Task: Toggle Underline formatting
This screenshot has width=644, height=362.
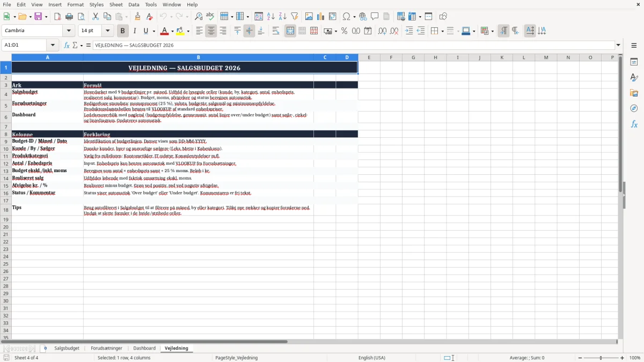Action: pos(145,31)
